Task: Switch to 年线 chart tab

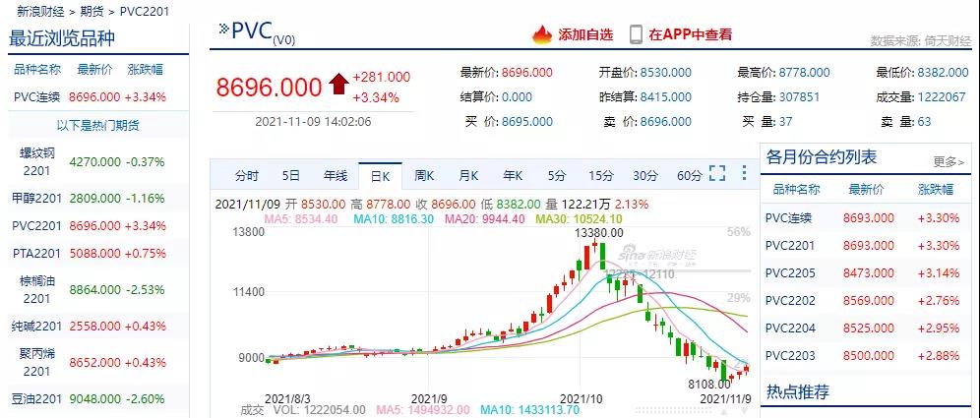Action: [335, 176]
